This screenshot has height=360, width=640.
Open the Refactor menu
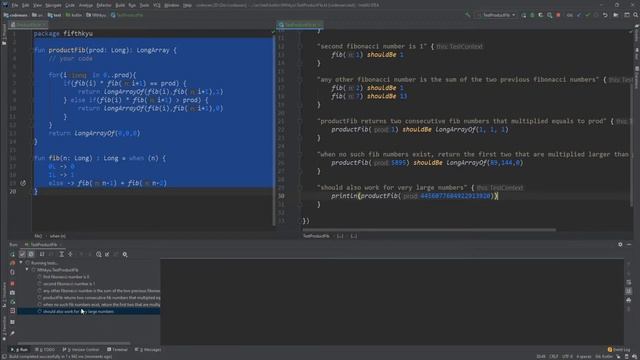(104, 5)
